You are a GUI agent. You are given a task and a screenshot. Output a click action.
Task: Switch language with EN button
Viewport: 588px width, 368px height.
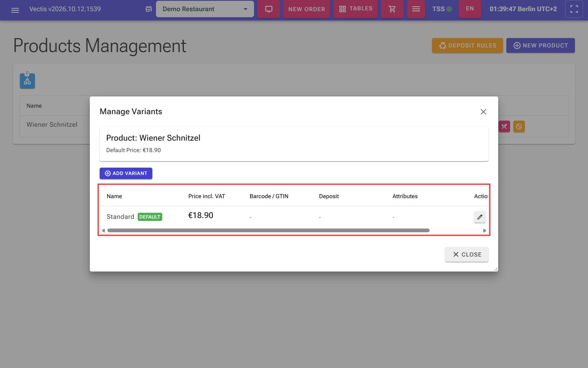(470, 9)
